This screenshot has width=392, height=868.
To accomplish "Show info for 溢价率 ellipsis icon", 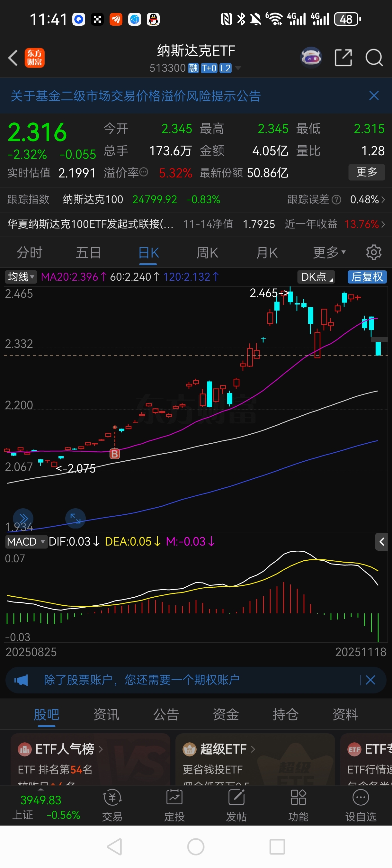I will point(144,172).
